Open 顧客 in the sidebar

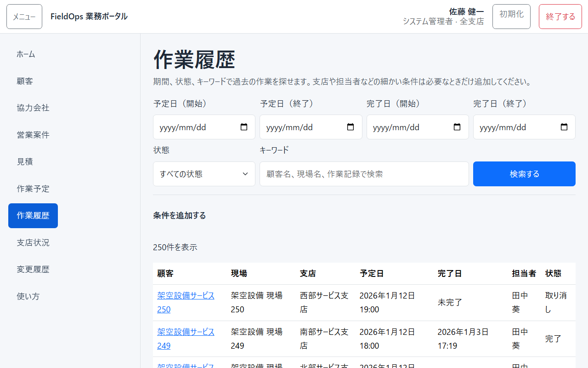coord(25,81)
